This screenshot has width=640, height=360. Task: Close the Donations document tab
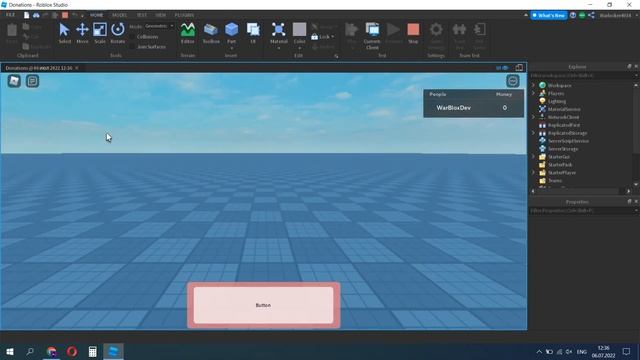click(x=76, y=68)
